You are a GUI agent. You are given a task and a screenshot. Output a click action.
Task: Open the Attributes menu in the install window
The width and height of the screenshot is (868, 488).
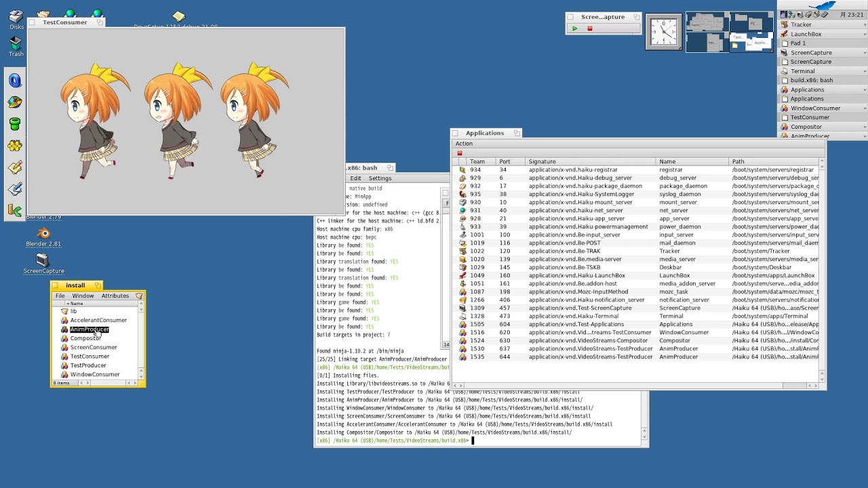point(115,296)
